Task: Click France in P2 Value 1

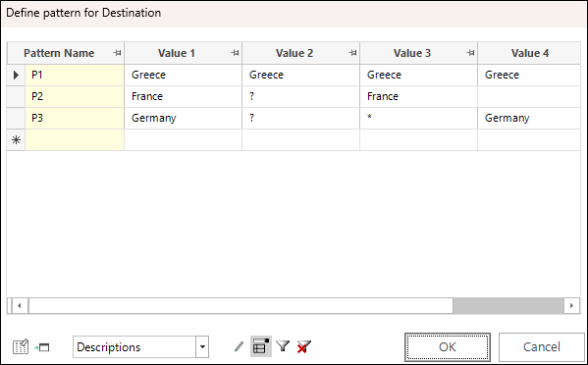Action: pyautogui.click(x=184, y=97)
